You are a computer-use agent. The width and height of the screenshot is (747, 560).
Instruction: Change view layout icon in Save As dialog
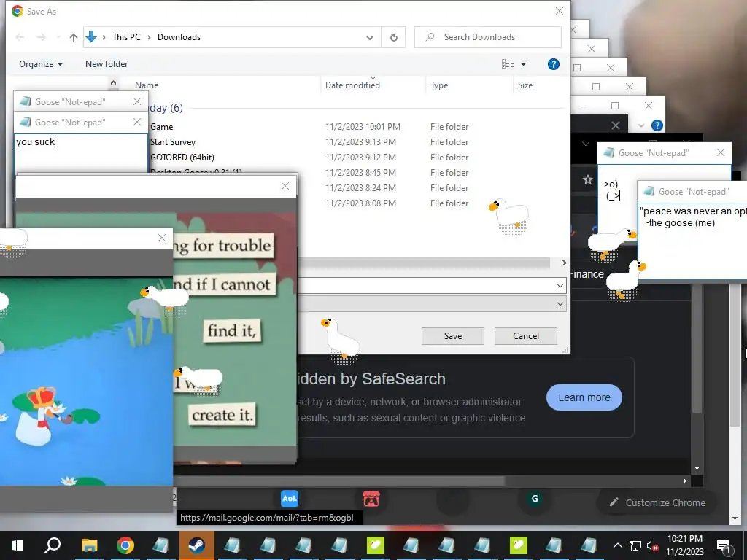[508, 64]
